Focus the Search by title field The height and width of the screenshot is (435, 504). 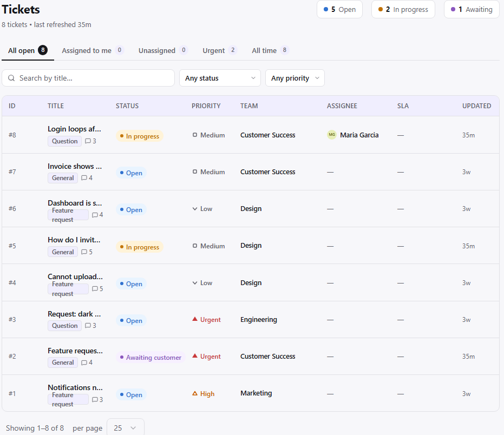coord(88,78)
